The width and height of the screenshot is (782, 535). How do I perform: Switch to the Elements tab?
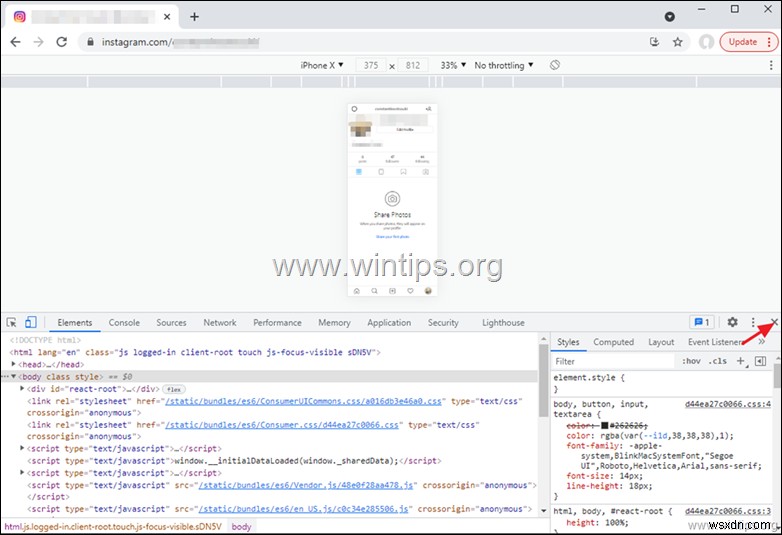[x=75, y=323]
